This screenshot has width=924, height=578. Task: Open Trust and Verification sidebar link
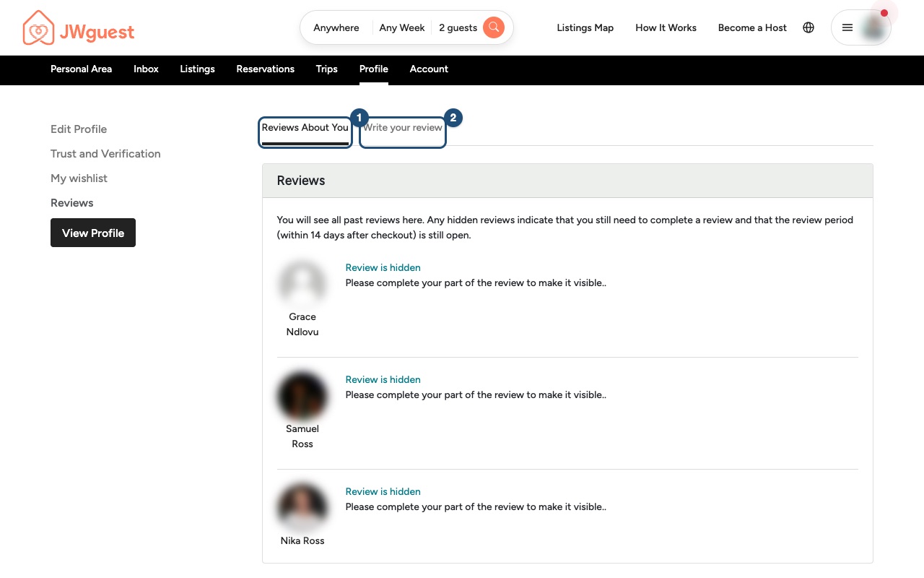click(x=105, y=153)
